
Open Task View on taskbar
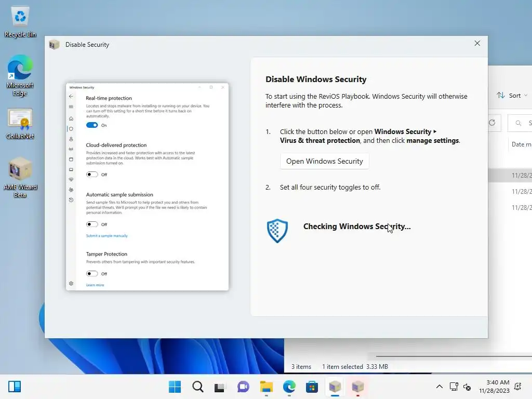point(220,387)
